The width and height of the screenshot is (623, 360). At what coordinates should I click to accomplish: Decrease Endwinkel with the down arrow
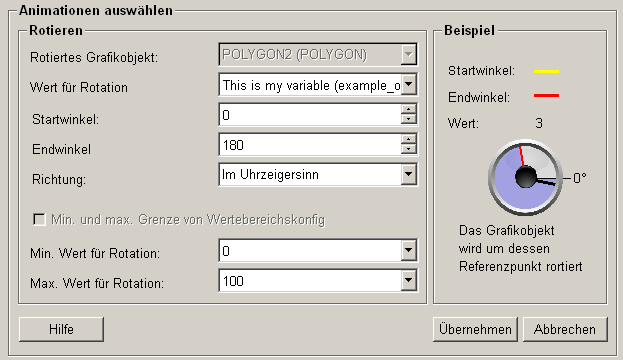408,149
